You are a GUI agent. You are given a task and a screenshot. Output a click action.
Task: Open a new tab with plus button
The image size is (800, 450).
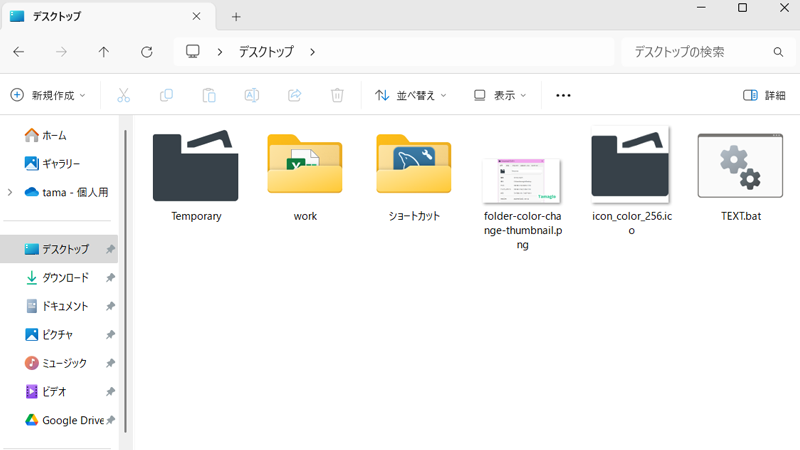click(236, 17)
